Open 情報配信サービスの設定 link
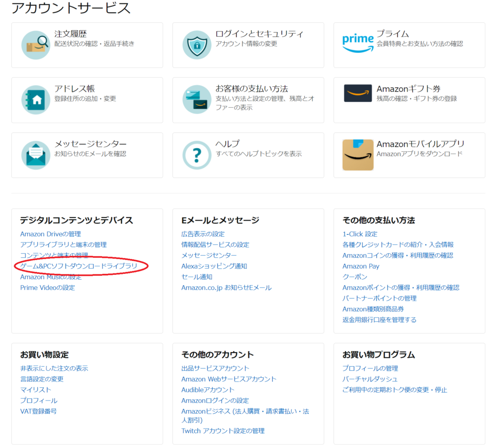This screenshot has width=497, height=448. pyautogui.click(x=215, y=245)
